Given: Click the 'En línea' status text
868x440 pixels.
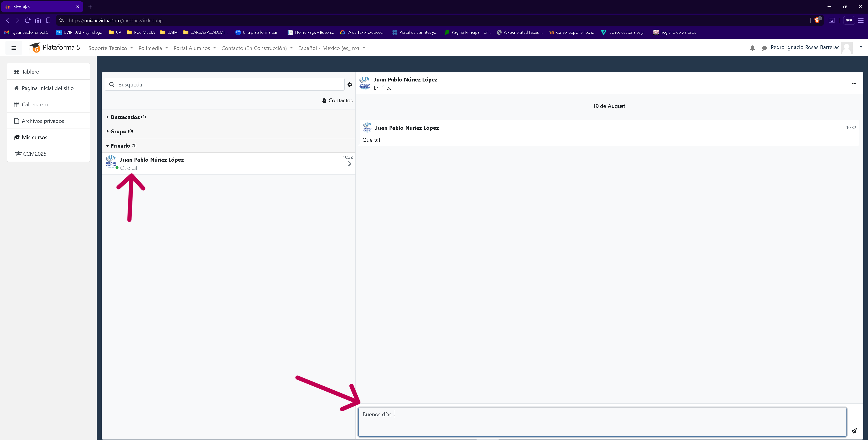Looking at the screenshot, I should pyautogui.click(x=382, y=88).
